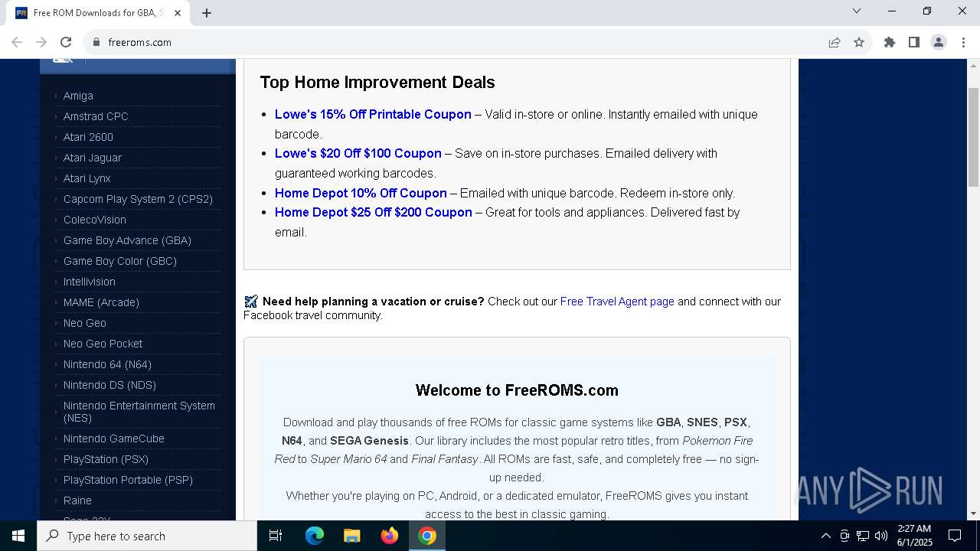Click the page vertical scrollbar thumb

[x=973, y=136]
